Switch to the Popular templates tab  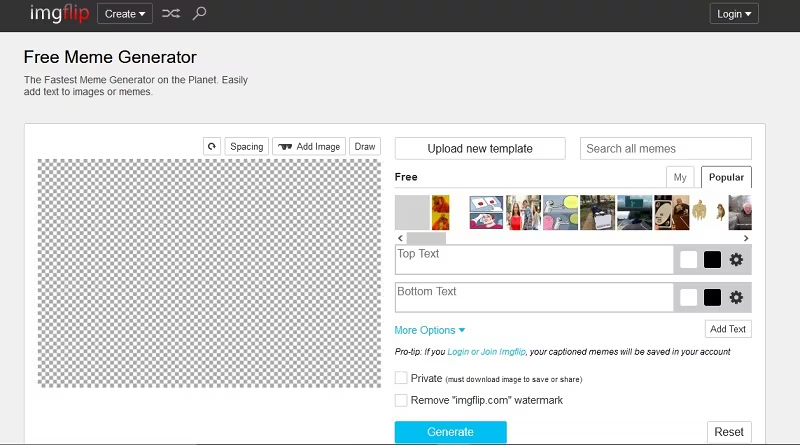coord(726,177)
